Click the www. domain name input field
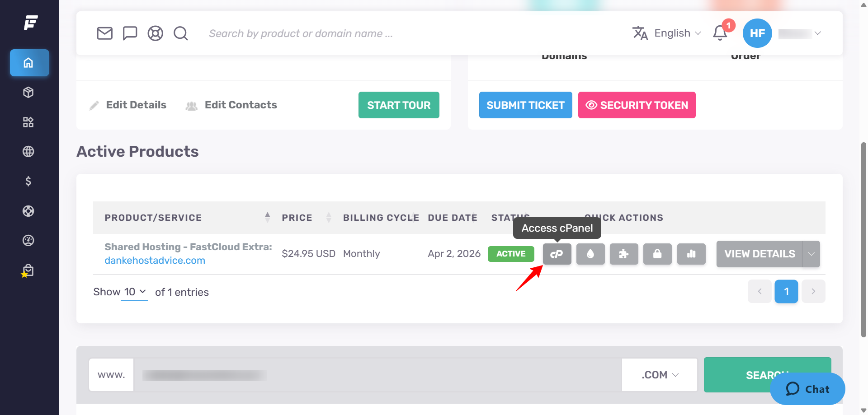Image resolution: width=868 pixels, height=415 pixels. coord(377,375)
